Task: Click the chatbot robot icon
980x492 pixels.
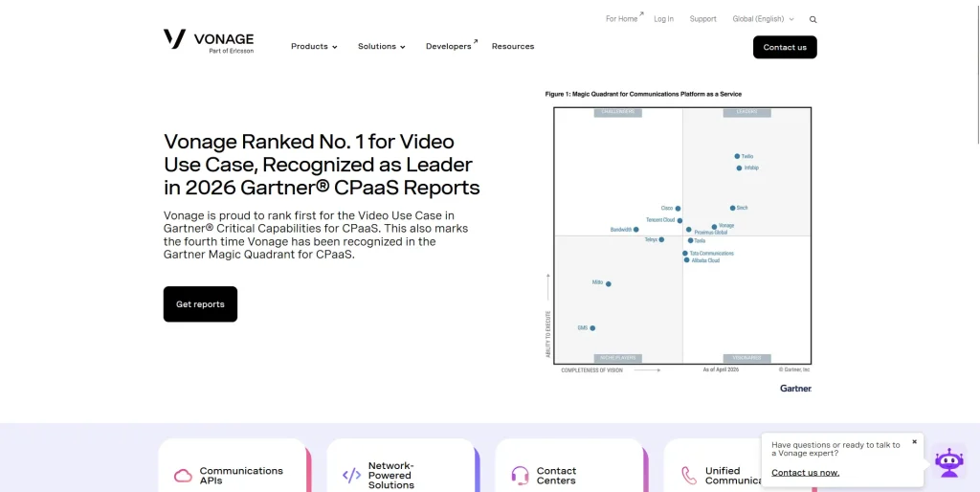Action: tap(948, 463)
